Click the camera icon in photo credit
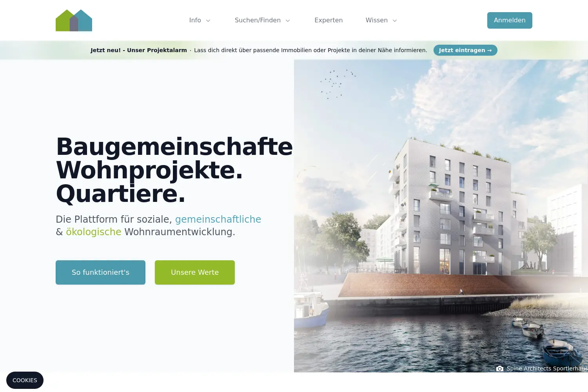 click(x=499, y=368)
